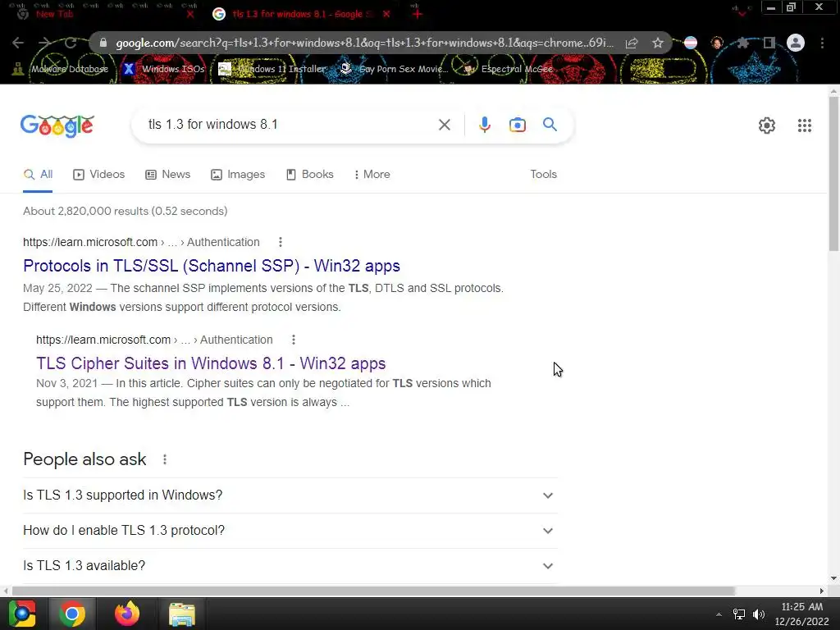
Task: Open "Protocols in TLS/SSL (Schannel SSP)" result
Action: click(212, 267)
